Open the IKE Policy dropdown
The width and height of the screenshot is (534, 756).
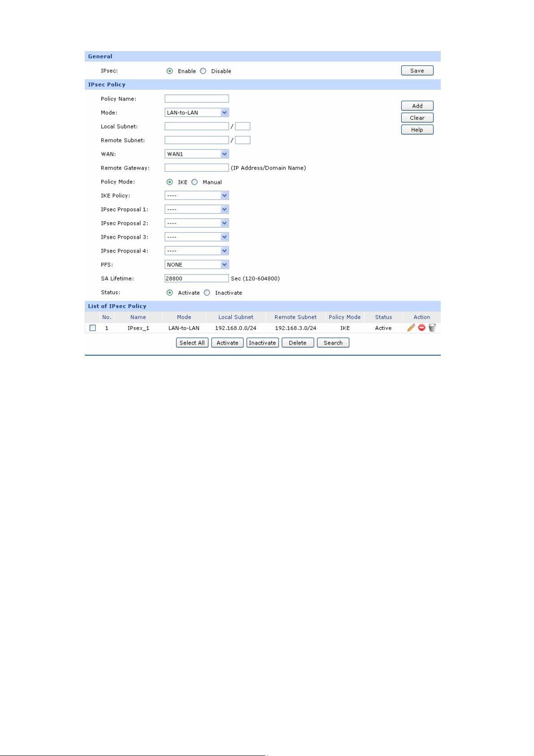(x=196, y=196)
